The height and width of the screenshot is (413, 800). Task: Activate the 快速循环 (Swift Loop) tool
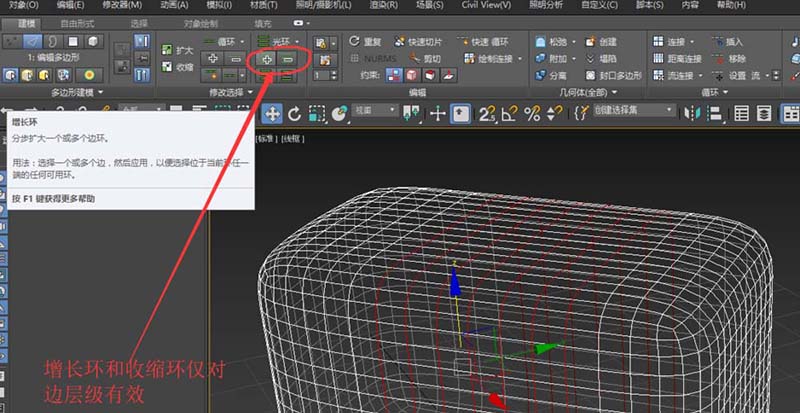(x=484, y=42)
